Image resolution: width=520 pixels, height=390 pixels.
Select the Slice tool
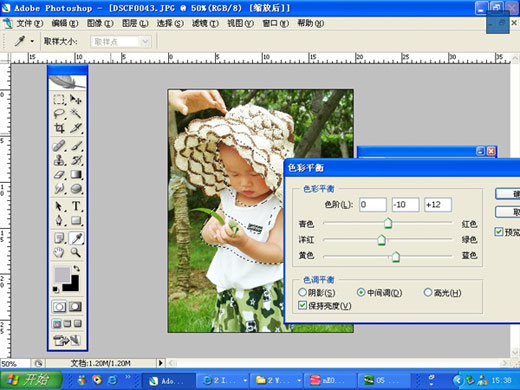[x=76, y=128]
